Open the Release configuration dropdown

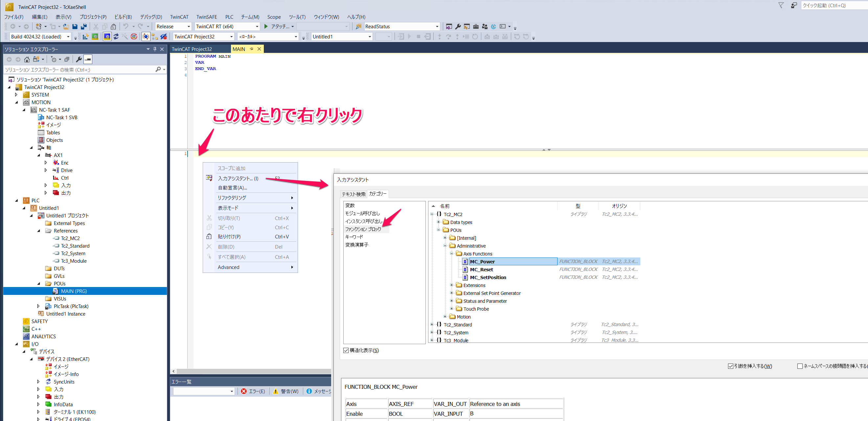tap(188, 27)
